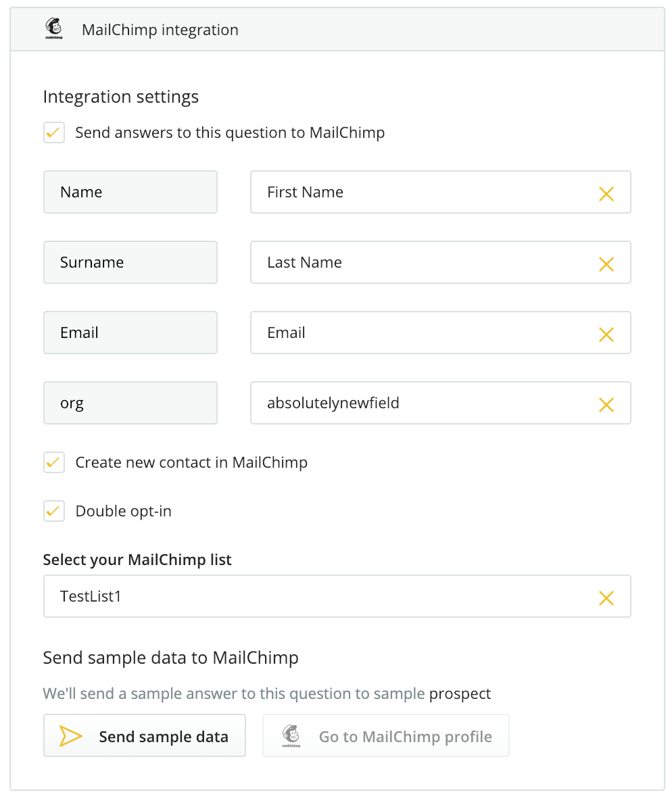Toggle Create new contact in MailChimp checkbox
The height and width of the screenshot is (803, 672).
54,462
